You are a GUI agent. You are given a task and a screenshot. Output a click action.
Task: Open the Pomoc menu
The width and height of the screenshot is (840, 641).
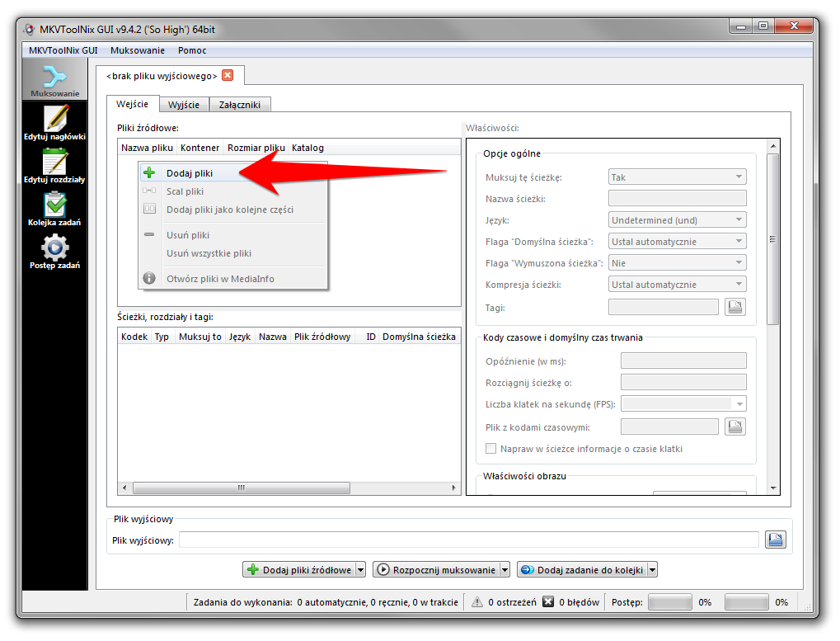(x=192, y=50)
